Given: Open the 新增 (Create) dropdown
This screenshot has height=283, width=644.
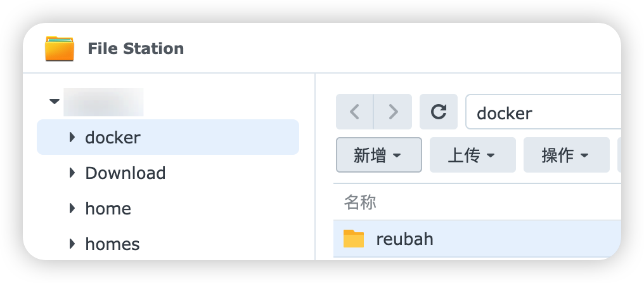Looking at the screenshot, I should coord(378,155).
